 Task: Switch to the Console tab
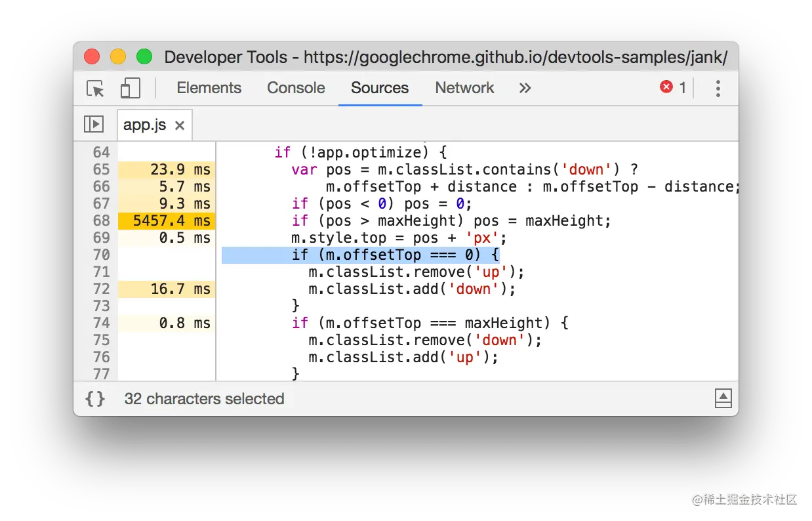point(296,88)
